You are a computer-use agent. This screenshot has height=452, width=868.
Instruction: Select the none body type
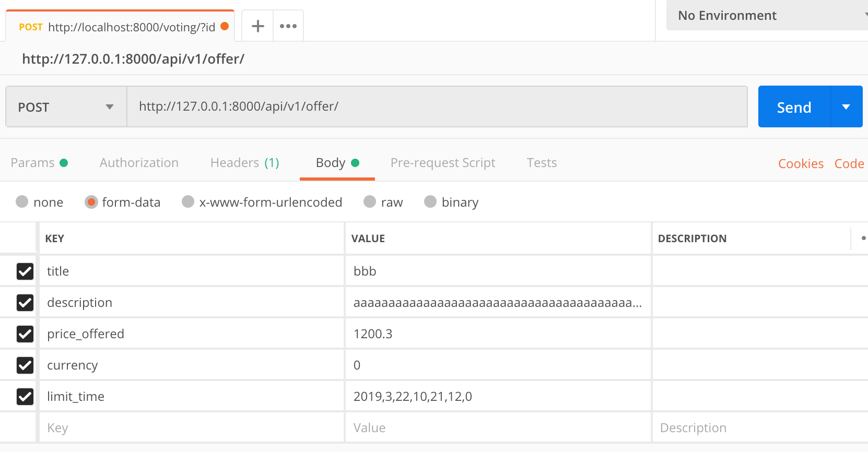tap(22, 201)
